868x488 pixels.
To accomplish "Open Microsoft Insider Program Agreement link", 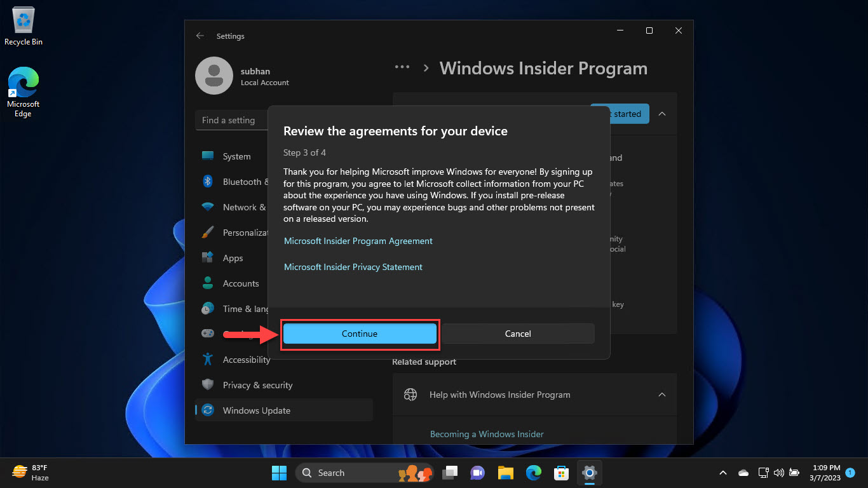I will [358, 241].
